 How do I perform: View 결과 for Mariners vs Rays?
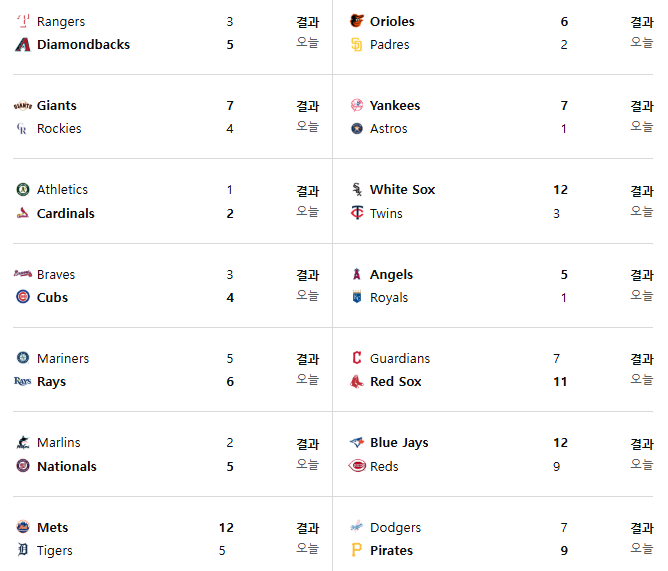pos(308,359)
